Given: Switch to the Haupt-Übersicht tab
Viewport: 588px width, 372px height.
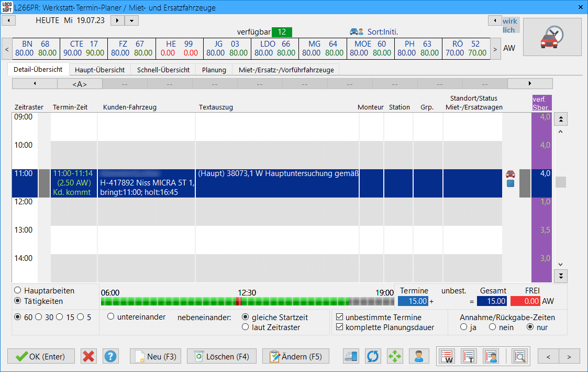Looking at the screenshot, I should 99,70.
